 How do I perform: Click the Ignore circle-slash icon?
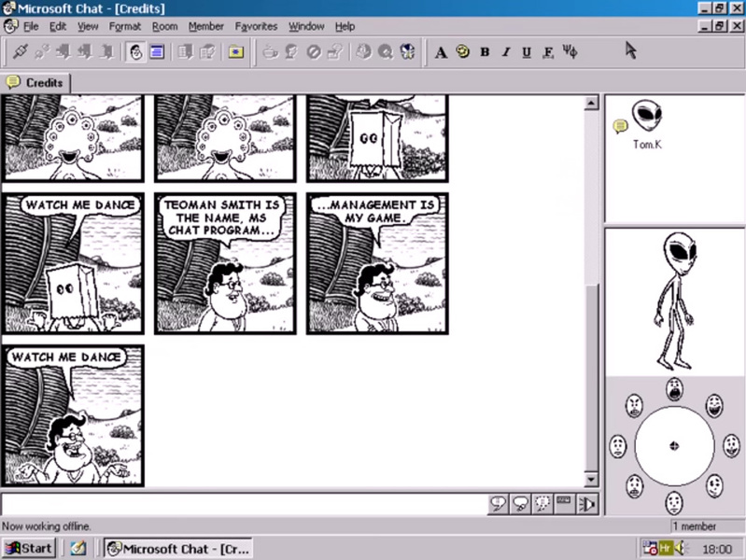[314, 51]
